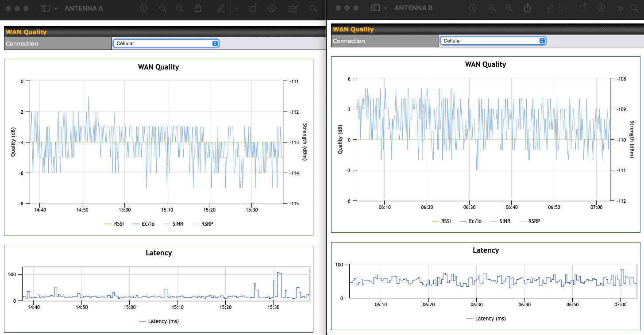Click the WAN Quality header in Antenna B
Screen dimensions: 644x335
point(353,29)
